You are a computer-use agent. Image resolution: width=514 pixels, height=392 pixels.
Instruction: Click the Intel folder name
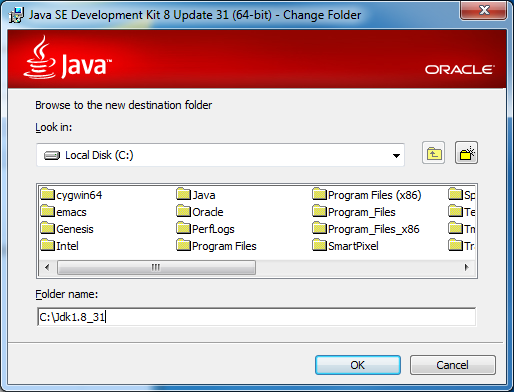pyautogui.click(x=67, y=246)
